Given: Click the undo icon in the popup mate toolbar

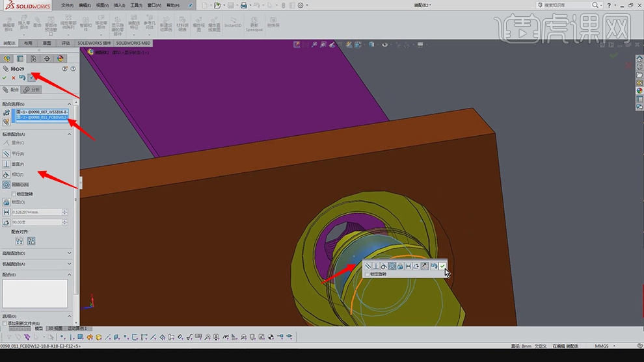Looking at the screenshot, I should point(433,266).
